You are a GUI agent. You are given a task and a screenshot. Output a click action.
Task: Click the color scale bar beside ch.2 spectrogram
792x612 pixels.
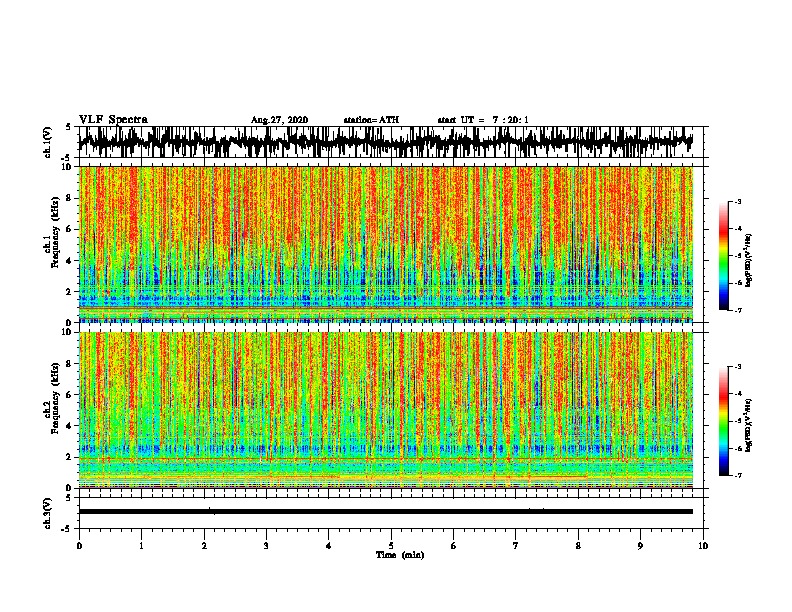[x=724, y=421]
